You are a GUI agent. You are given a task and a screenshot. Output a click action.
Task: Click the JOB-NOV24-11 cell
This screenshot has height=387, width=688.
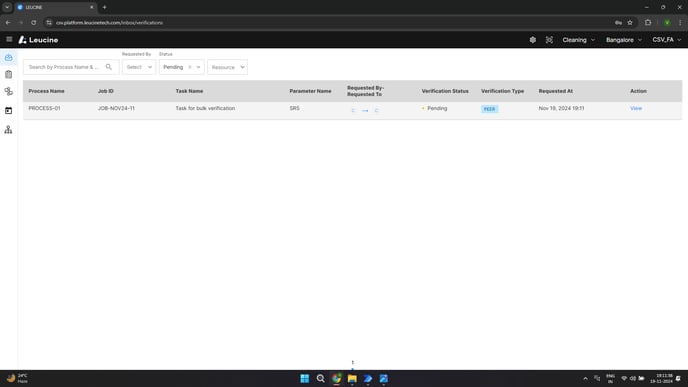116,108
